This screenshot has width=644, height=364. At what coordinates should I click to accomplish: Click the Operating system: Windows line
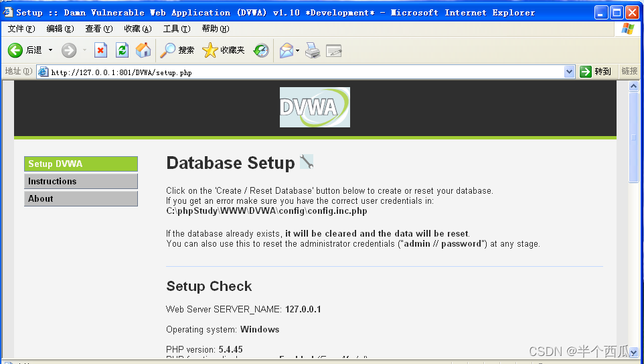pos(223,329)
